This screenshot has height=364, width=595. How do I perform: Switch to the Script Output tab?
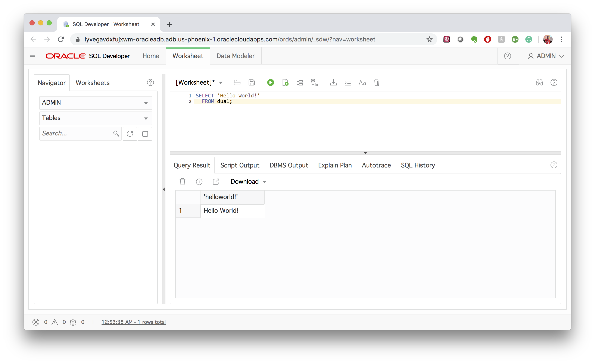click(x=240, y=165)
